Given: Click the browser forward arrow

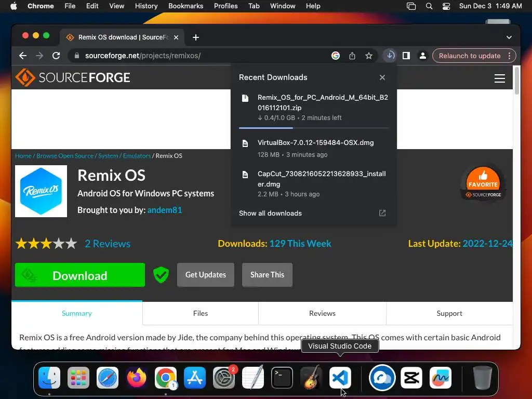Looking at the screenshot, I should tap(39, 56).
